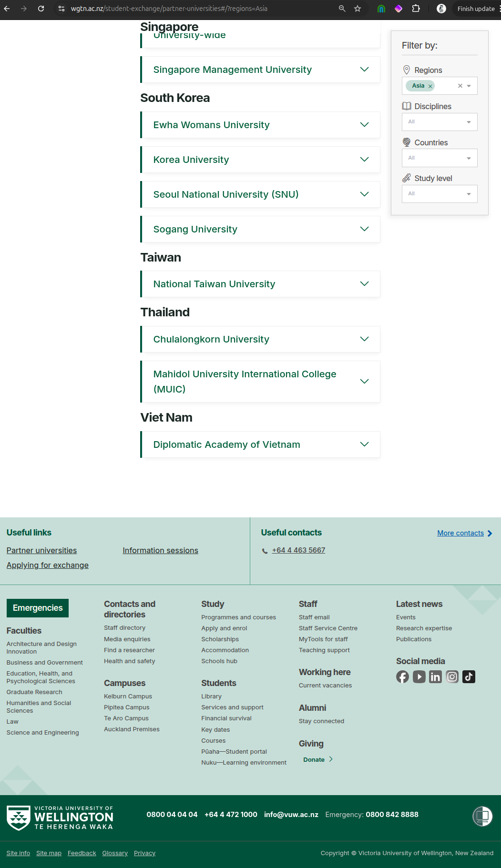This screenshot has width=501, height=868.
Task: Expand Singapore Management University
Action: [x=260, y=70]
